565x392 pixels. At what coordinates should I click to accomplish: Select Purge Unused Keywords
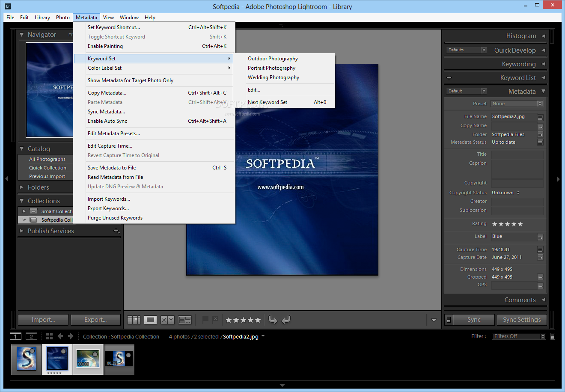click(154, 218)
